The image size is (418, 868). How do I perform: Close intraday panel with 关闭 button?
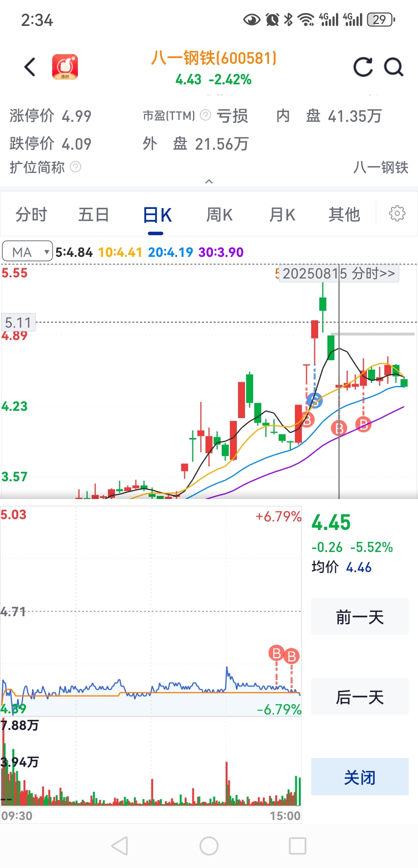click(x=360, y=777)
